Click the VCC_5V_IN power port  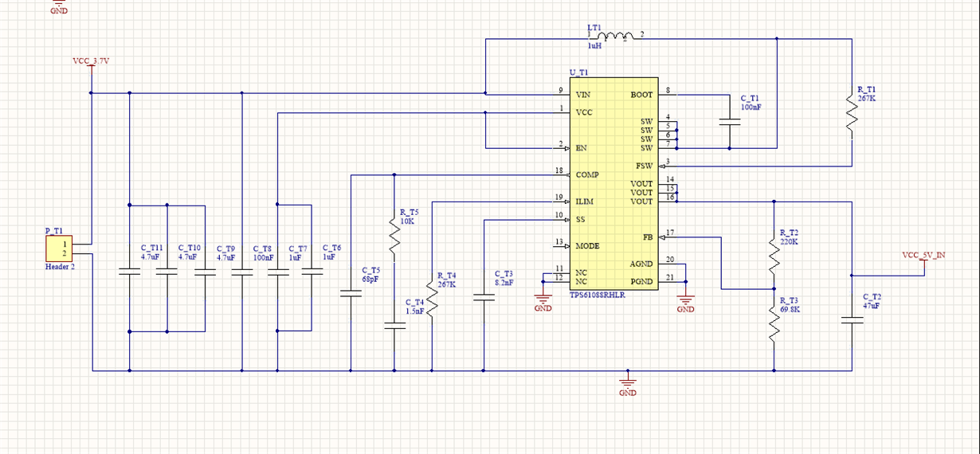coord(924,259)
